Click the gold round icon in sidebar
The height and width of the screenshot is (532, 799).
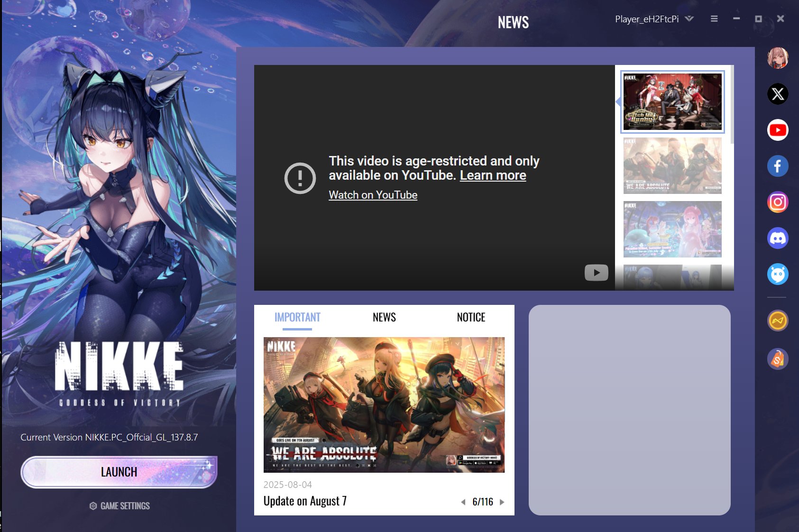[778, 321]
